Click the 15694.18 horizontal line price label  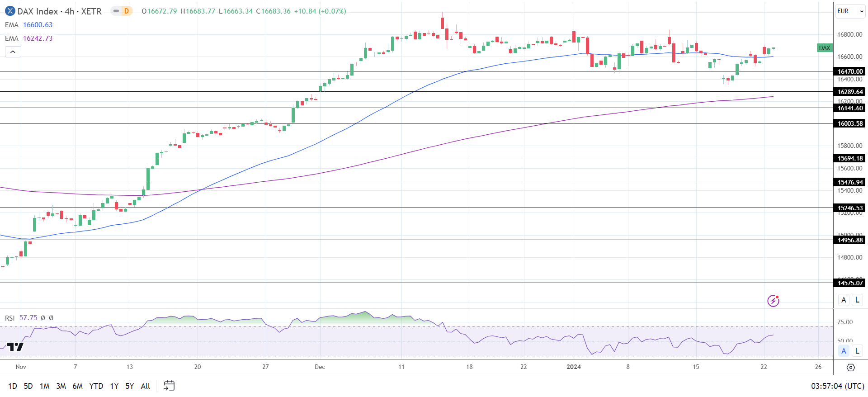tap(850, 158)
